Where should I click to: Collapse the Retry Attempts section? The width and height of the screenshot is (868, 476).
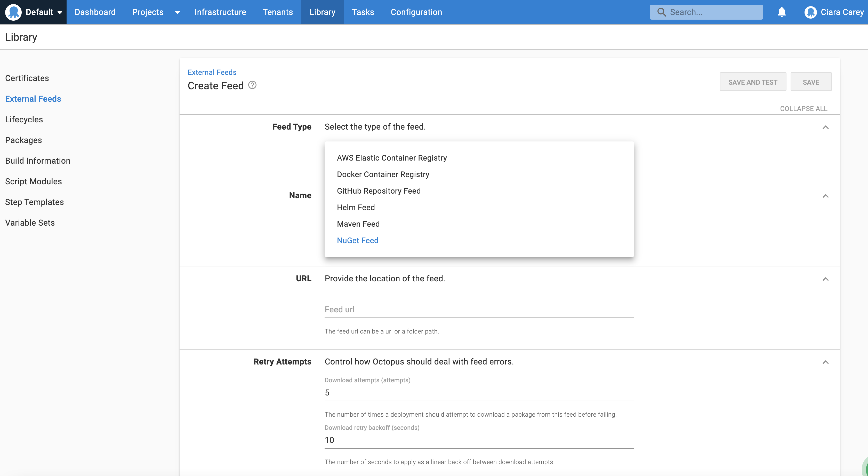tap(825, 362)
